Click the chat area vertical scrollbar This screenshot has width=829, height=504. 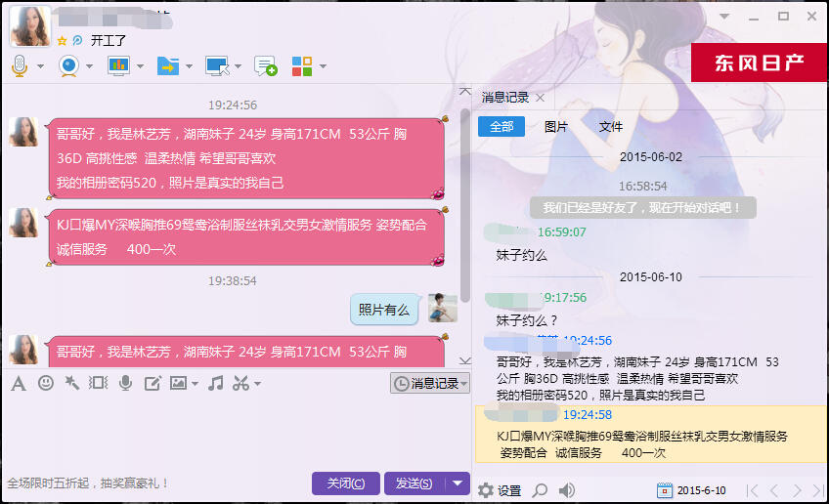pos(464,206)
